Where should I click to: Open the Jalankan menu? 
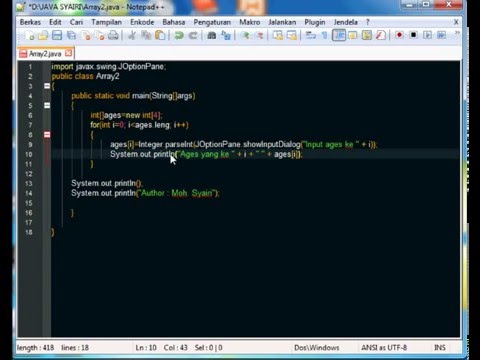(282, 22)
